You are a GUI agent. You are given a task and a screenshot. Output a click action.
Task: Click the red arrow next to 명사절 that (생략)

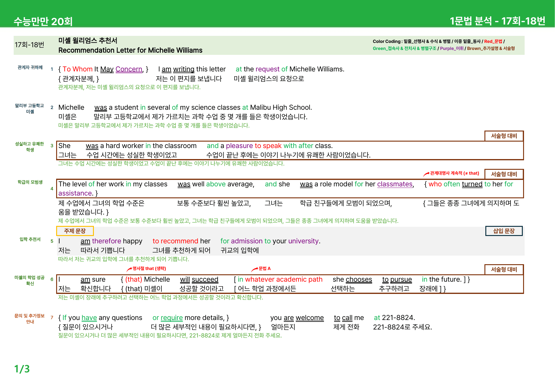(x=129, y=269)
